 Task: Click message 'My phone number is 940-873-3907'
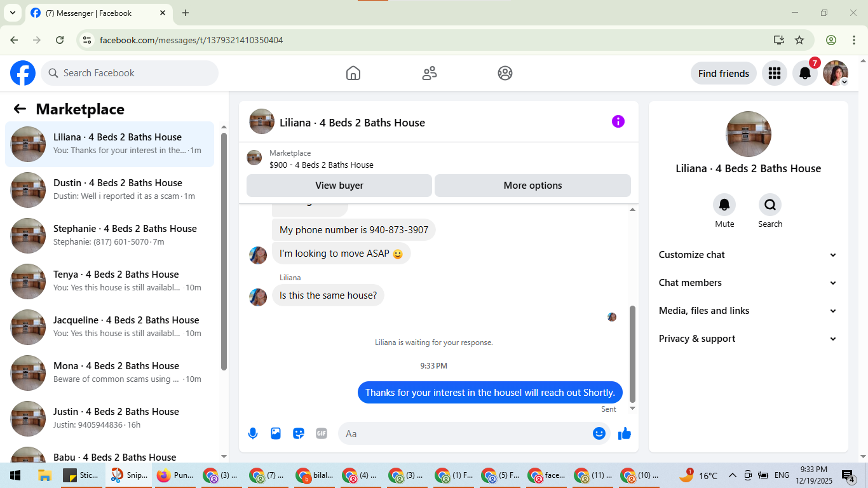[354, 230]
